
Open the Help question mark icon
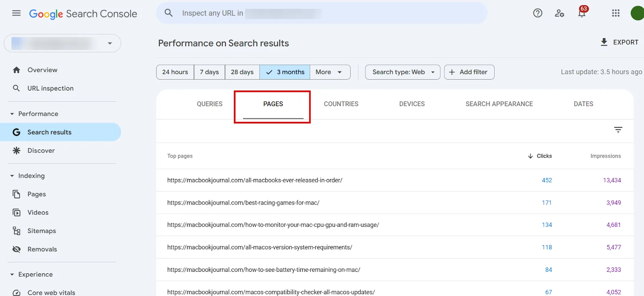click(x=538, y=13)
